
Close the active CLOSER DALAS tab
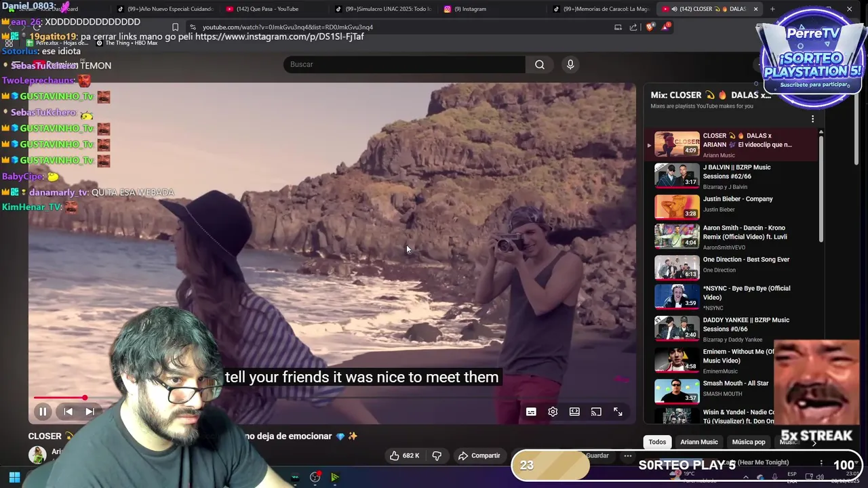(x=755, y=9)
